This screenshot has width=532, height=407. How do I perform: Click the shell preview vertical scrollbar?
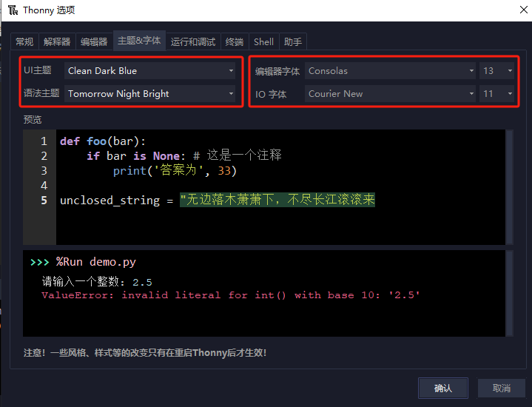coord(509,294)
